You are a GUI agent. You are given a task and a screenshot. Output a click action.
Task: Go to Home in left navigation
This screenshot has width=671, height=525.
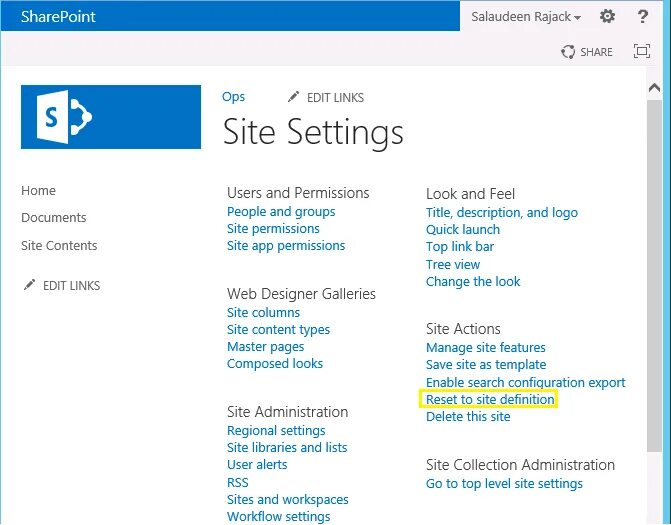click(39, 191)
